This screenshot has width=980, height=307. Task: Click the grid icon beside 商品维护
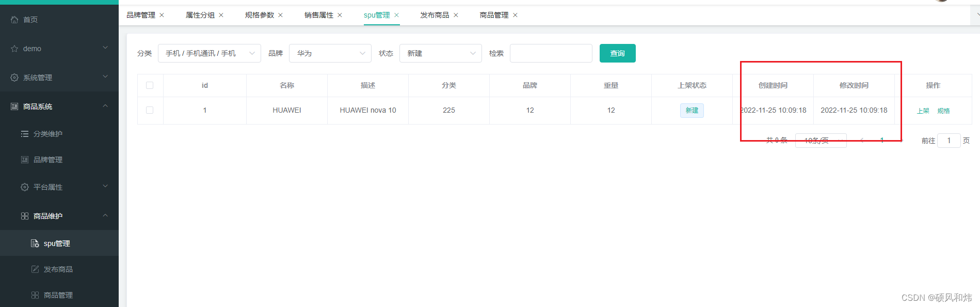click(x=25, y=216)
